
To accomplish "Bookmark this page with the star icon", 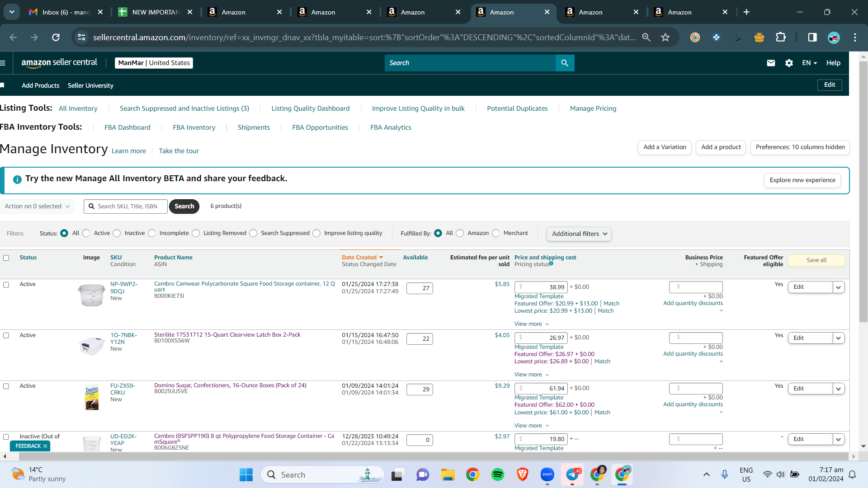I will click(665, 38).
